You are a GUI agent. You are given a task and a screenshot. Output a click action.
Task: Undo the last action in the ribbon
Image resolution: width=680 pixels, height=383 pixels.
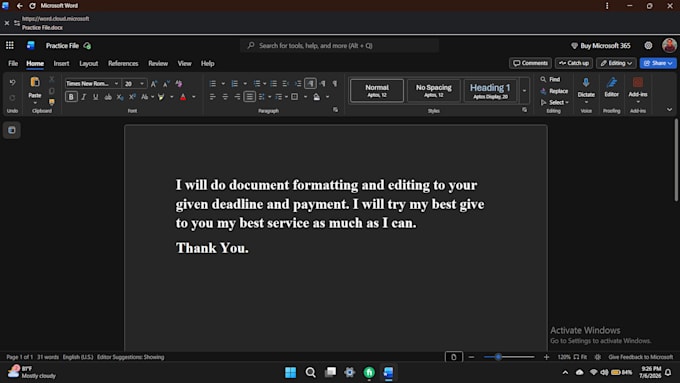coord(12,82)
